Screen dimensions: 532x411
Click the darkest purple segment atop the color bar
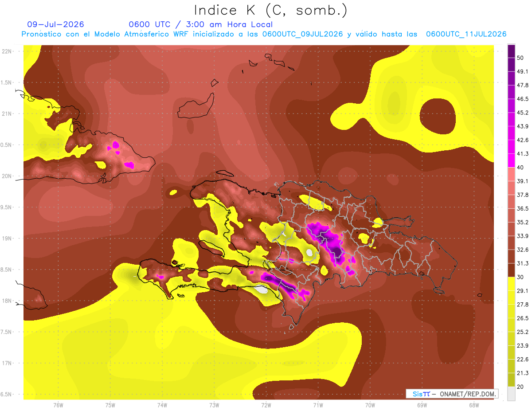tap(511, 51)
